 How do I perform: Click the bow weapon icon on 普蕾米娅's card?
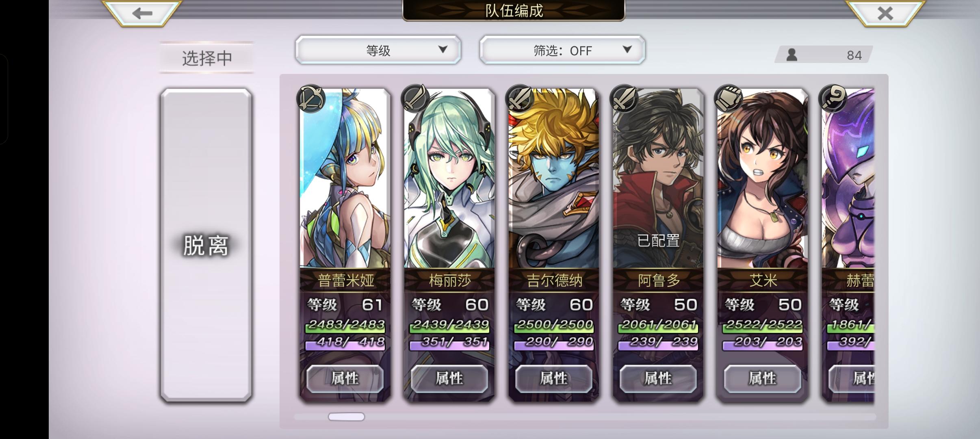[x=311, y=98]
